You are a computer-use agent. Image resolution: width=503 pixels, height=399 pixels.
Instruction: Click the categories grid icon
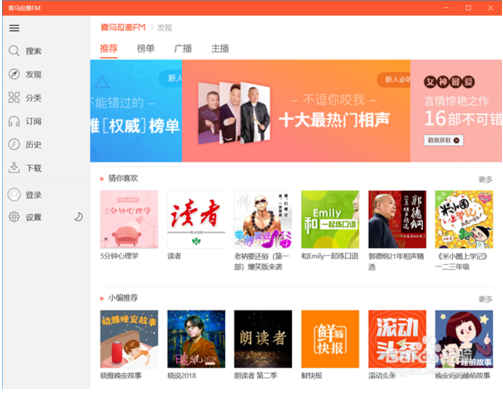14,97
